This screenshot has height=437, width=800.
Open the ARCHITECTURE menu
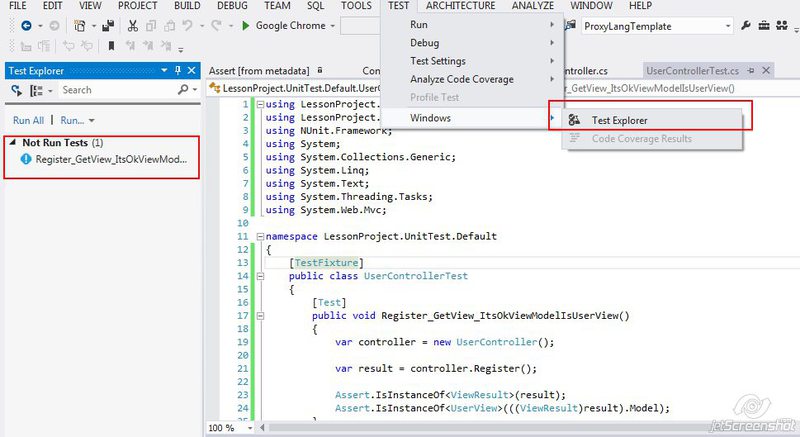(461, 6)
